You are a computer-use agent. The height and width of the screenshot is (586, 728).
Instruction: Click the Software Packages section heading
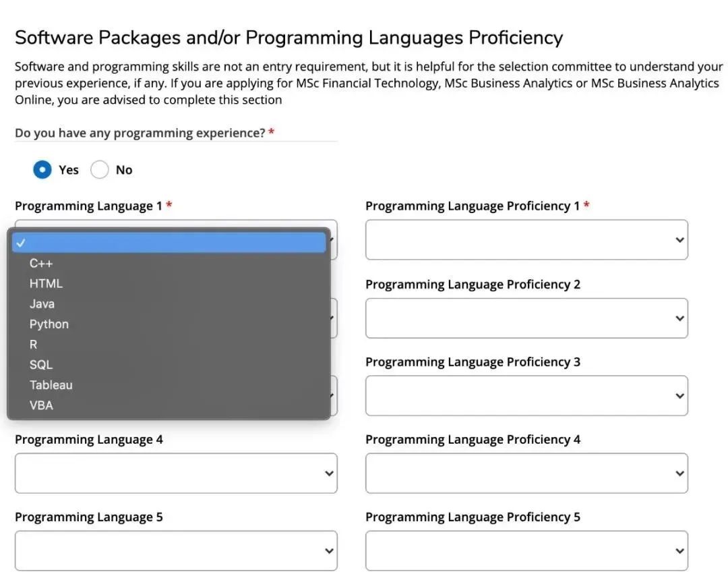pyautogui.click(x=289, y=38)
